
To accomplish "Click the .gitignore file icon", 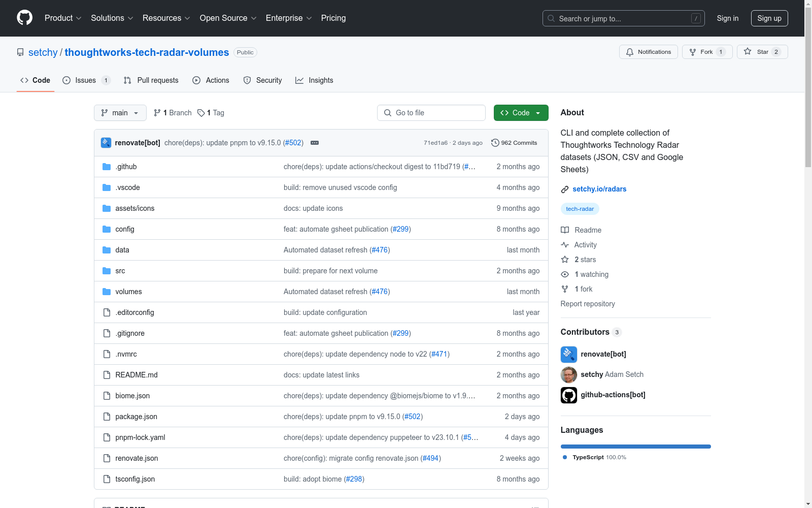I will coord(107,333).
